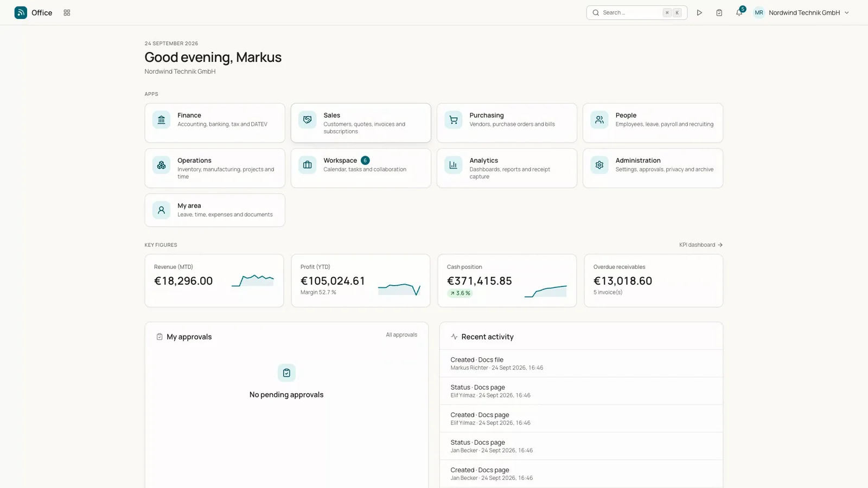Open the Finance app icon

coord(161,120)
